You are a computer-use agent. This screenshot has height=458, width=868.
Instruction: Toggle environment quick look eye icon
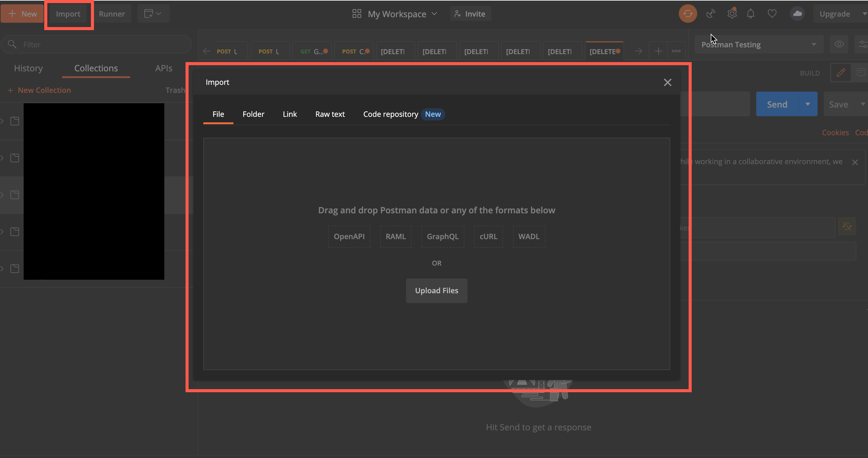(839, 44)
